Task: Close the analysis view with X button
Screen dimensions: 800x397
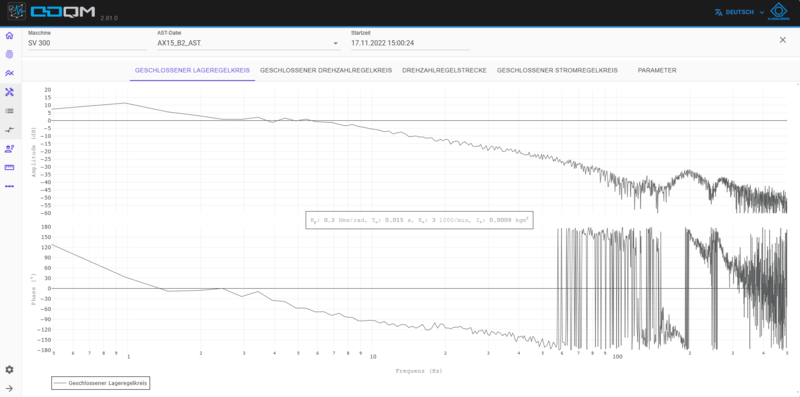Action: [x=782, y=40]
